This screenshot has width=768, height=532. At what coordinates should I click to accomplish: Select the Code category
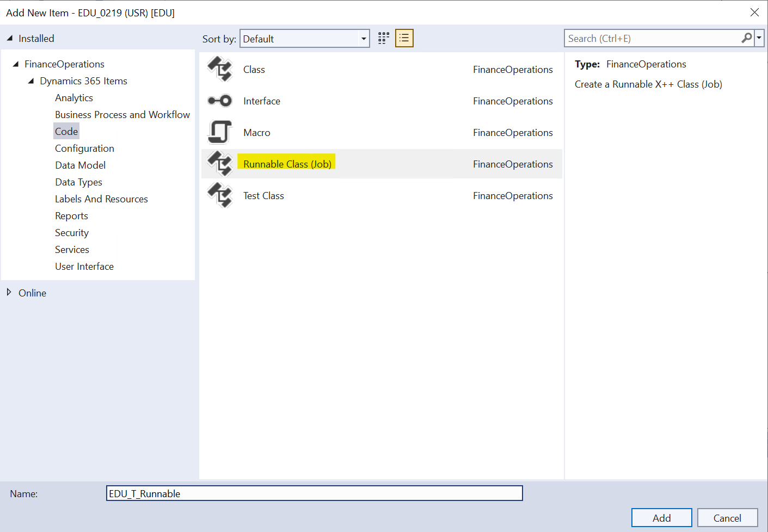66,132
